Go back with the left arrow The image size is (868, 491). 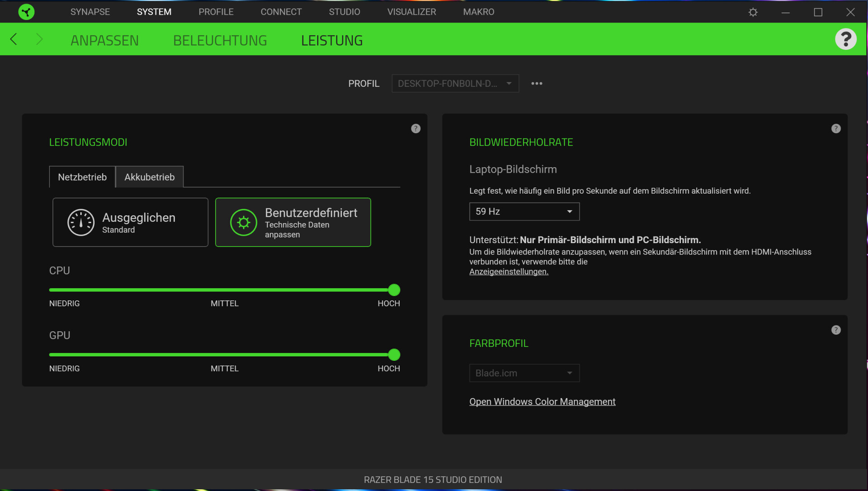[x=14, y=39]
